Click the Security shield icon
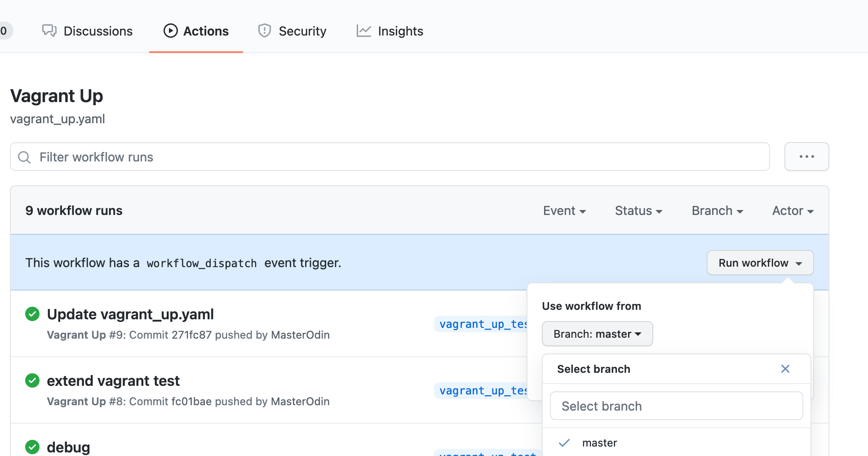868x456 pixels. (265, 31)
